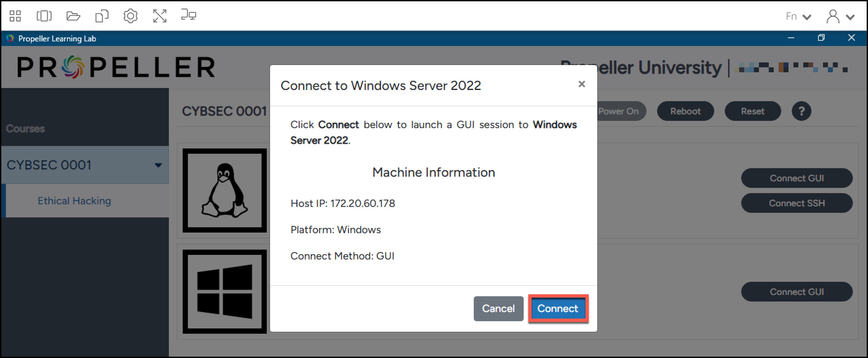
Task: Click the Reboot button
Action: tap(685, 111)
